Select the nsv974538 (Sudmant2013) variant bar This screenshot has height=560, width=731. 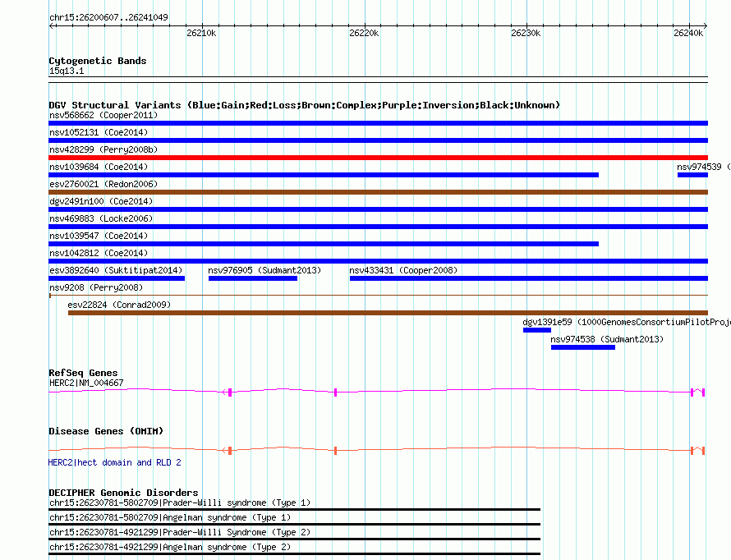583,347
